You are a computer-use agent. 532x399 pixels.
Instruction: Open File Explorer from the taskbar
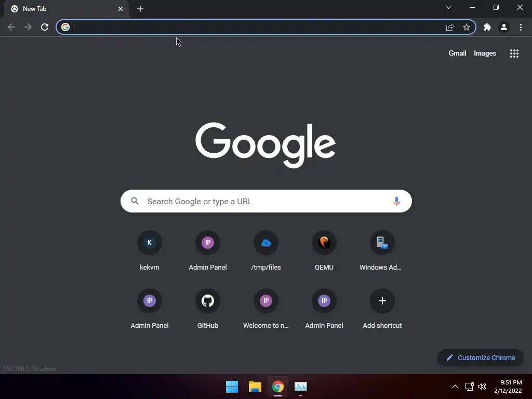coord(255,387)
